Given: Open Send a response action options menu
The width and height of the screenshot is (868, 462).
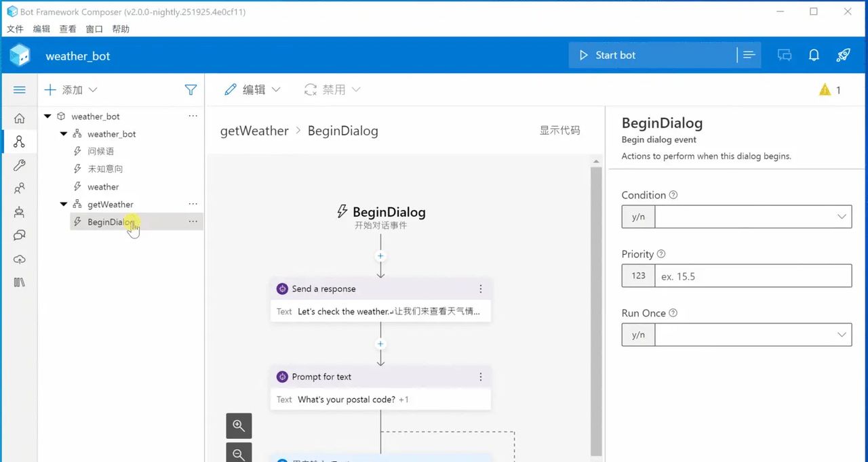Looking at the screenshot, I should point(481,289).
